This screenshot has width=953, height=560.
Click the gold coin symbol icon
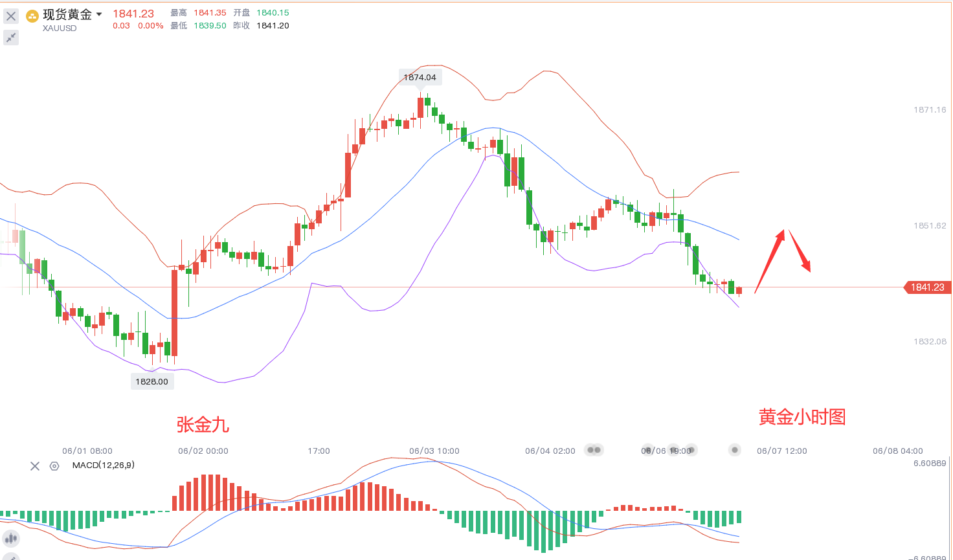(32, 16)
